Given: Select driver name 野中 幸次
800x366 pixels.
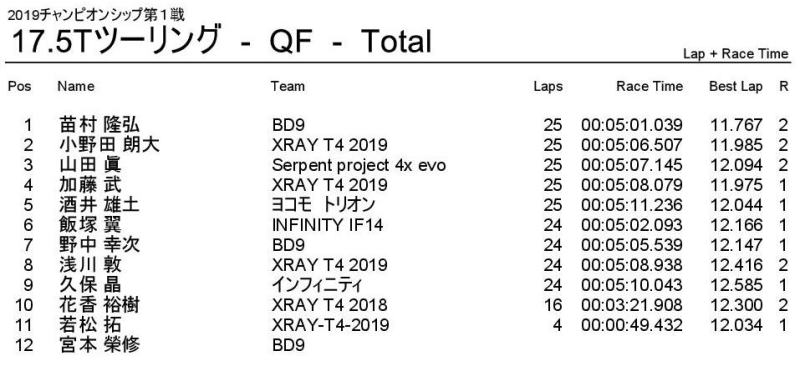Looking at the screenshot, I should pyautogui.click(x=99, y=245).
